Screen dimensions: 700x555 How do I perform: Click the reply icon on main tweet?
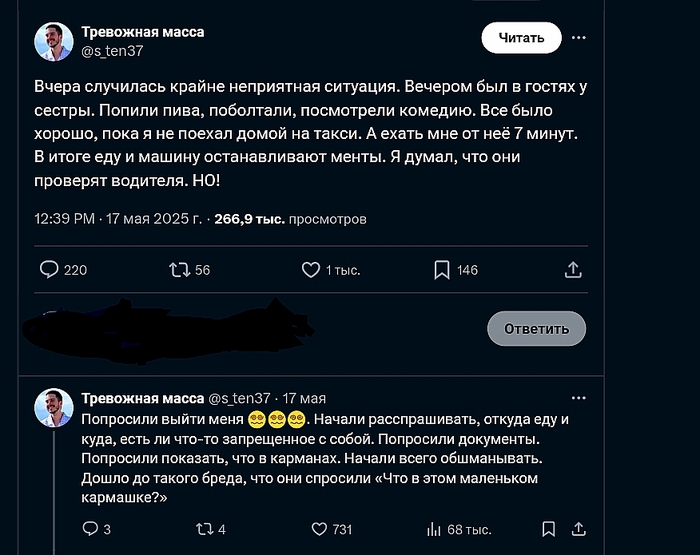(49, 269)
